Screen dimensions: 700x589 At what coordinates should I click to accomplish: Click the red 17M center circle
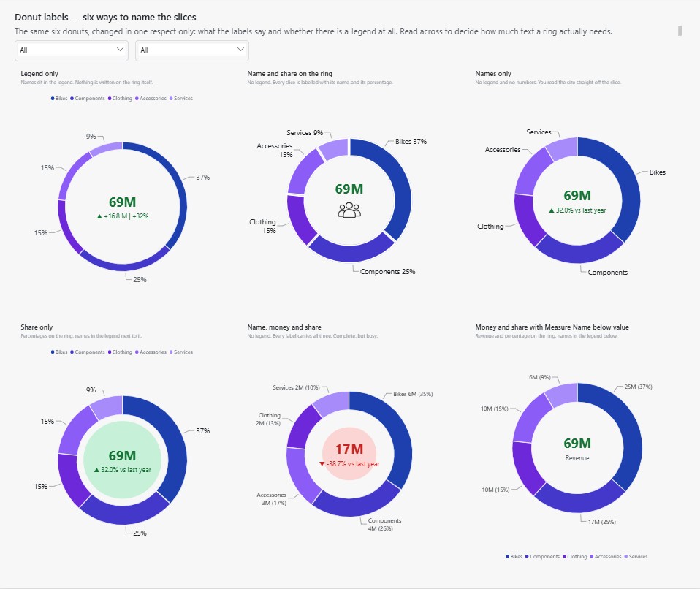coord(349,454)
